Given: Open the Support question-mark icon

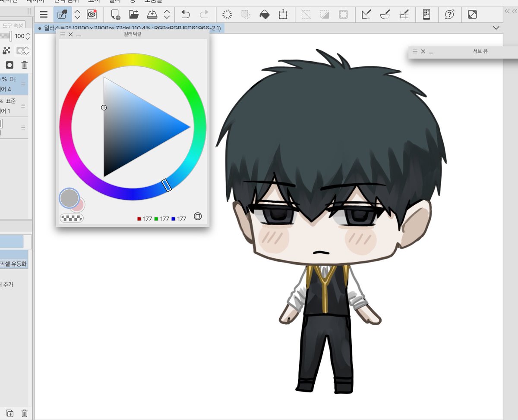Looking at the screenshot, I should tap(449, 15).
